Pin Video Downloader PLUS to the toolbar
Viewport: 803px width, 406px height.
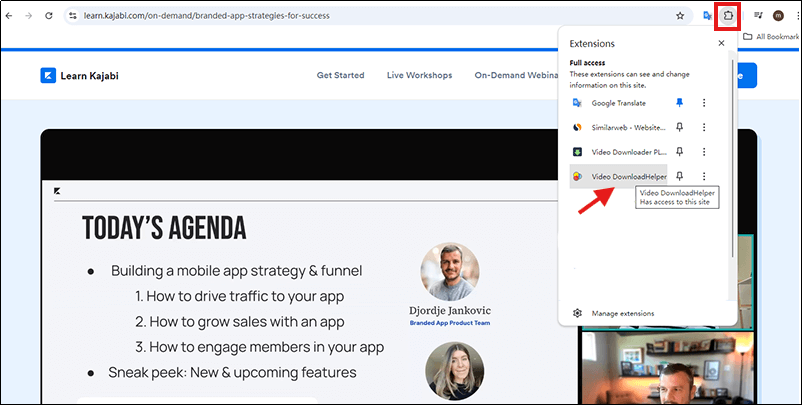coord(680,152)
